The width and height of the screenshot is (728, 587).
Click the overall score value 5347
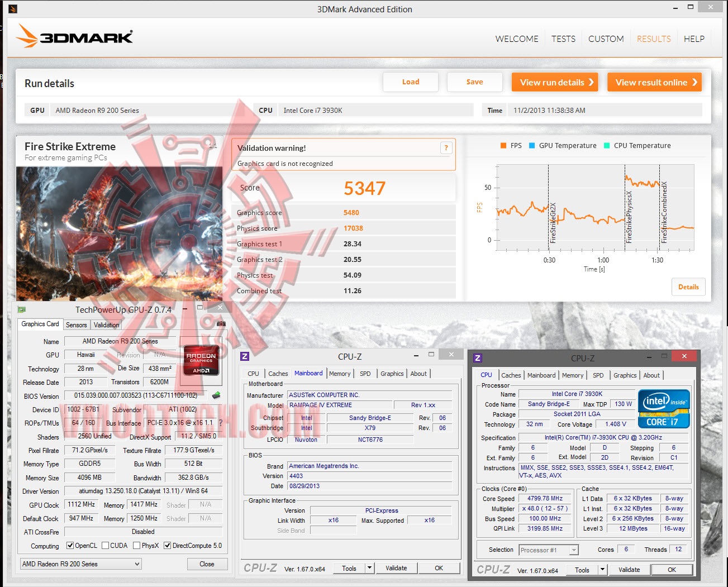pyautogui.click(x=364, y=188)
